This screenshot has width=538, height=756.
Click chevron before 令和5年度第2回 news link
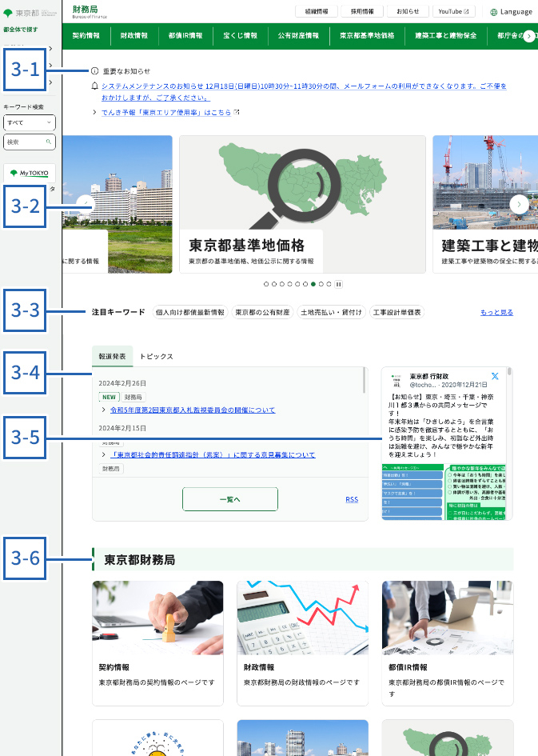(x=104, y=410)
